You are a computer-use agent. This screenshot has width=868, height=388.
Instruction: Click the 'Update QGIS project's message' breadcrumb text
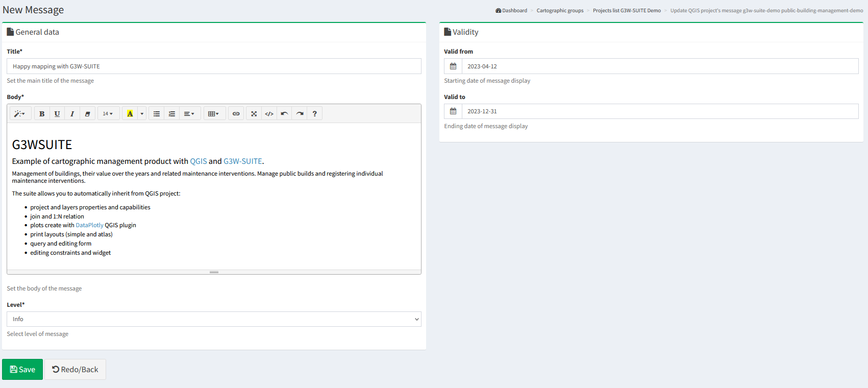pyautogui.click(x=766, y=11)
